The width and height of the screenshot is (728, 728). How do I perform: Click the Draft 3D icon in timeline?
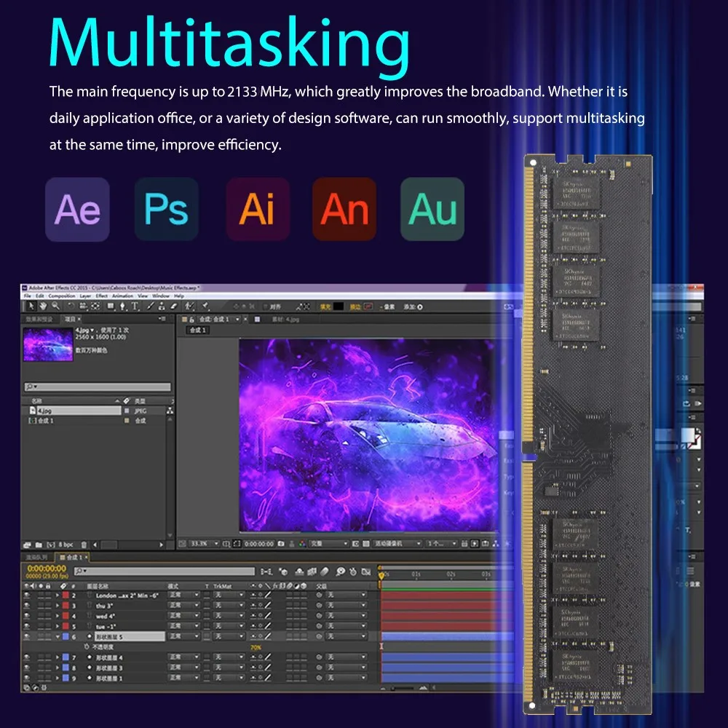(x=283, y=571)
